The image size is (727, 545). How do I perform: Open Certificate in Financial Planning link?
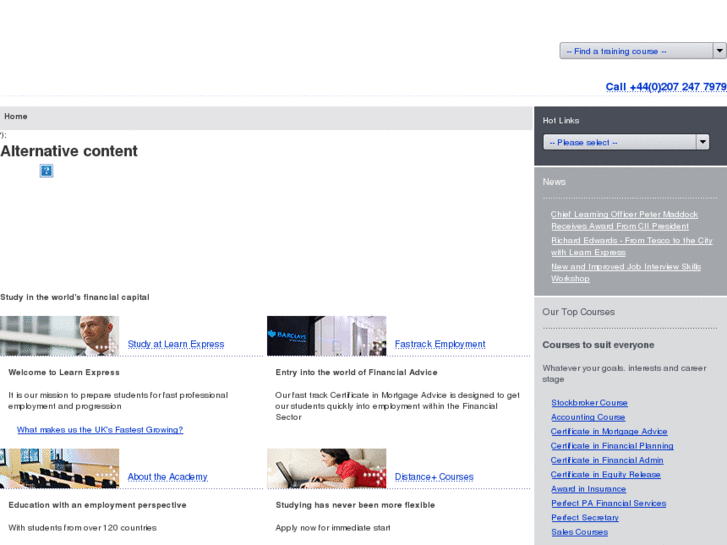point(612,446)
